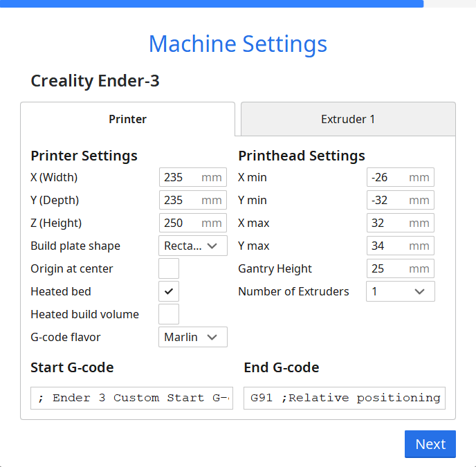Enable the Origin at center checkbox
The image size is (476, 467).
point(169,268)
